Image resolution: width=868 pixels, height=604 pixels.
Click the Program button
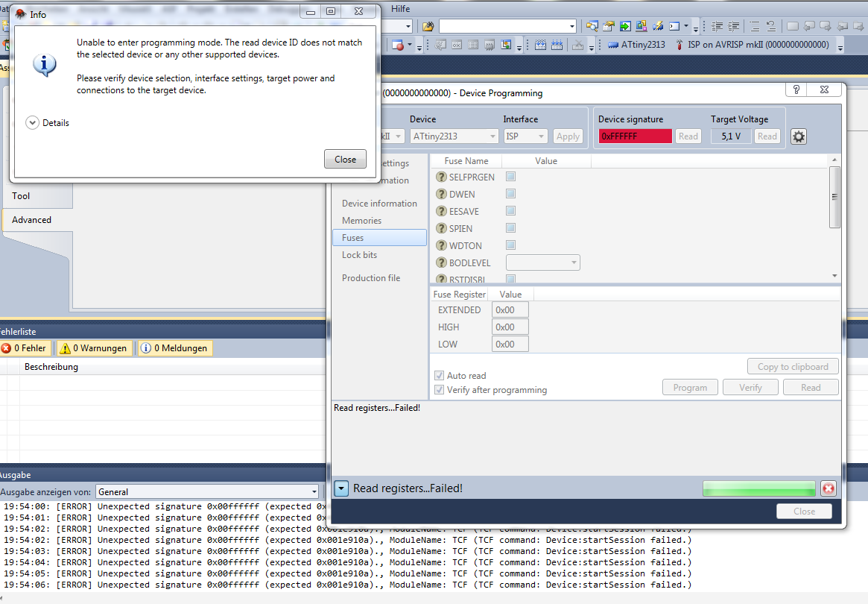tap(691, 387)
